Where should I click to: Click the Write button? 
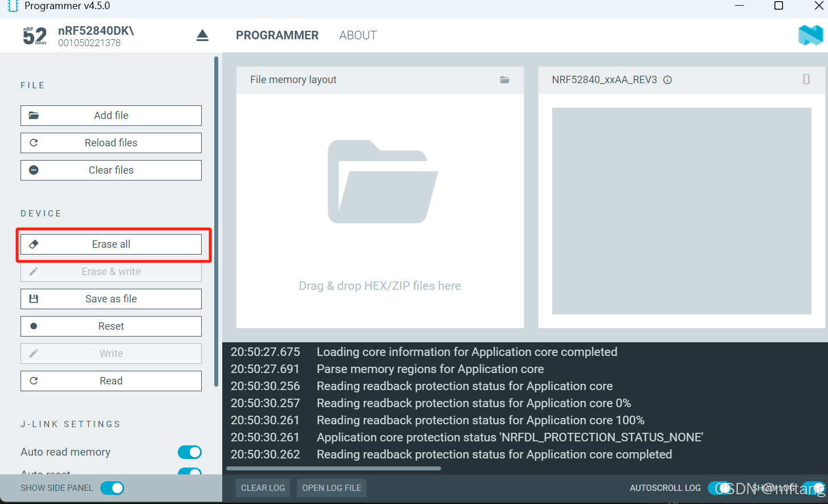pyautogui.click(x=111, y=354)
